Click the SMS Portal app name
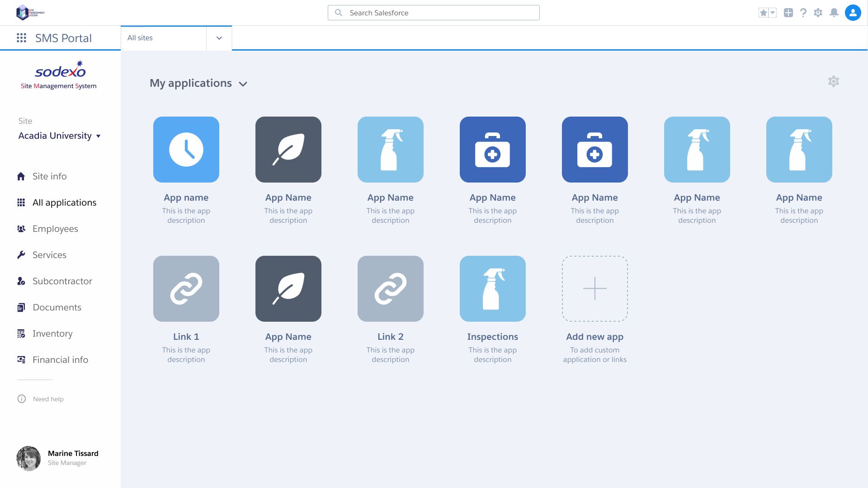 click(x=63, y=38)
